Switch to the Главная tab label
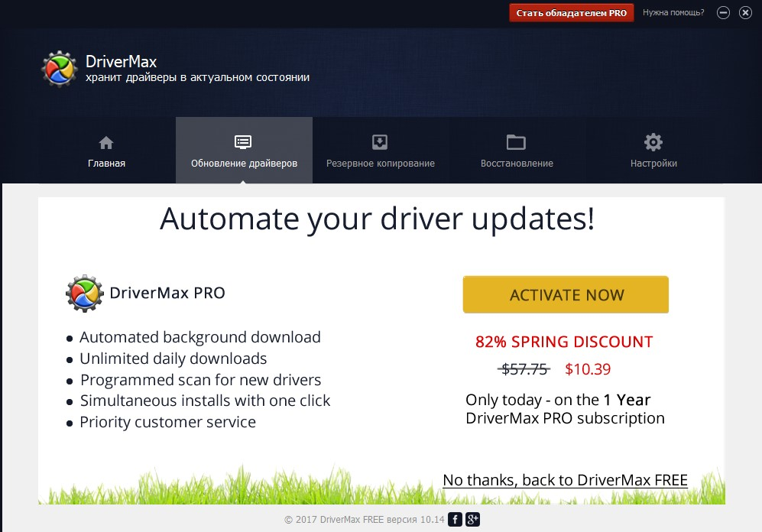 pos(106,164)
